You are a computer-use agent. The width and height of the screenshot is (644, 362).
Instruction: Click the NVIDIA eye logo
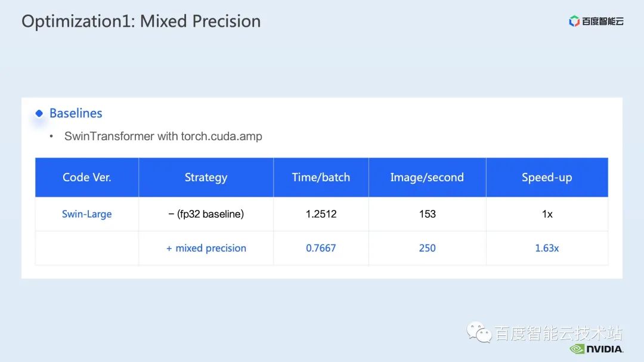pyautogui.click(x=577, y=349)
